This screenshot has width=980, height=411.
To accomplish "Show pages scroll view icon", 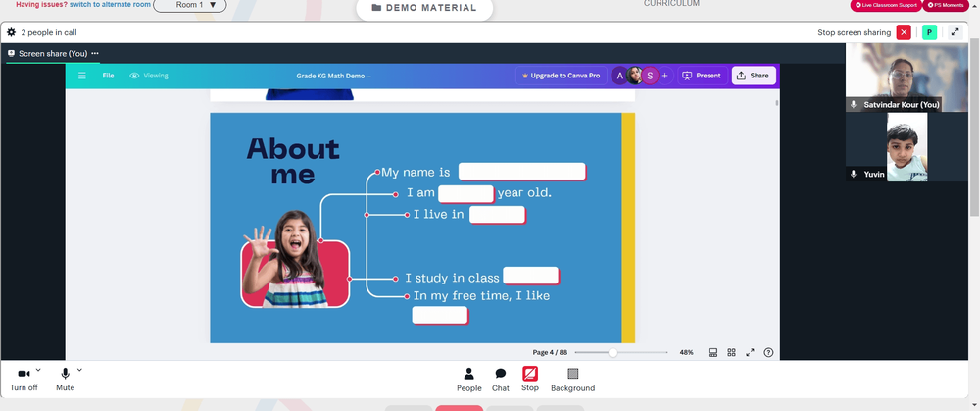I will (712, 353).
